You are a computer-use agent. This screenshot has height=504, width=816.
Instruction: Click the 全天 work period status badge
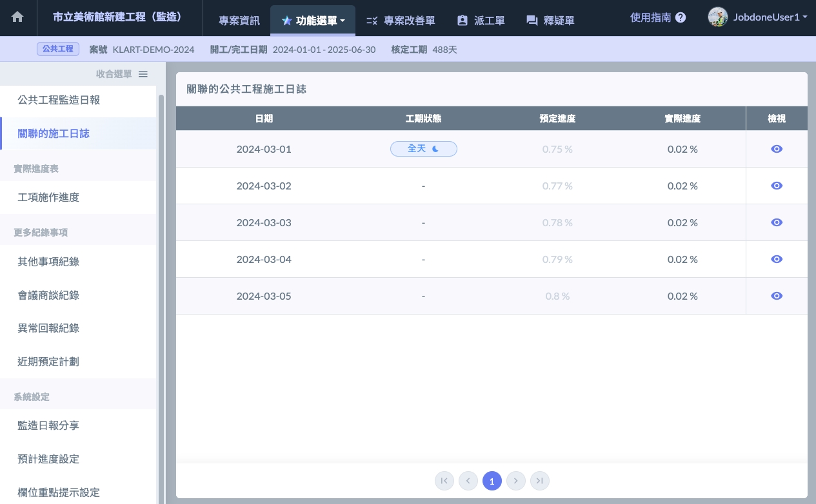pyautogui.click(x=423, y=149)
